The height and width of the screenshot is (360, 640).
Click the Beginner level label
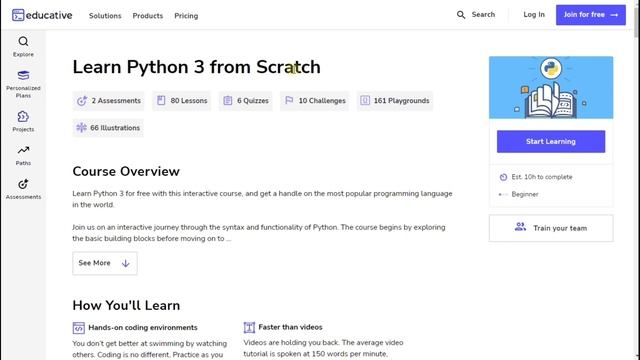(x=525, y=195)
